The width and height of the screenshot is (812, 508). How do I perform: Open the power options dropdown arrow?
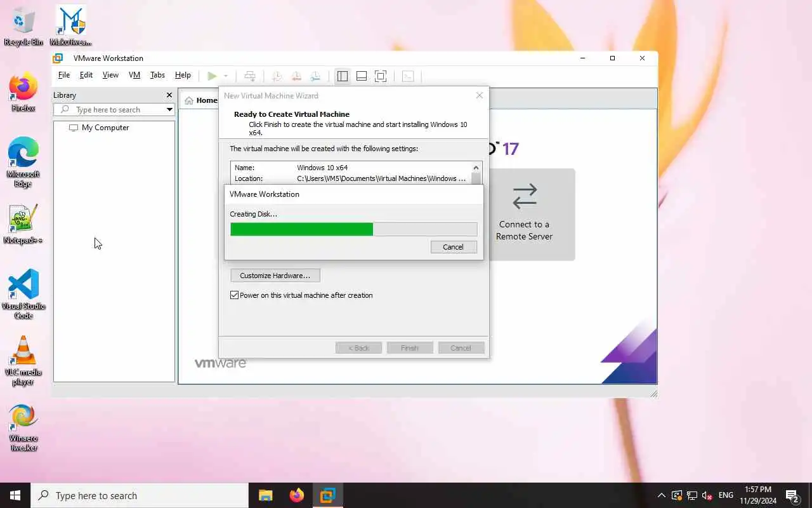click(225, 76)
